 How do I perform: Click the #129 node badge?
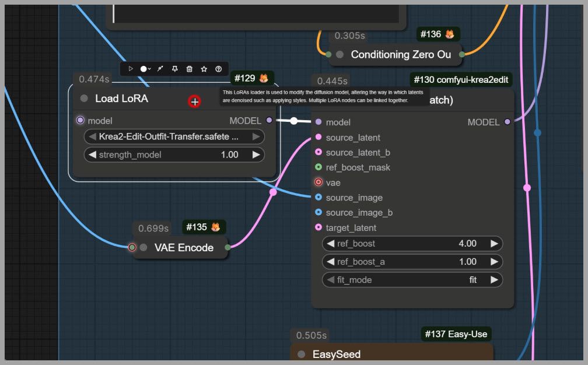click(x=251, y=78)
